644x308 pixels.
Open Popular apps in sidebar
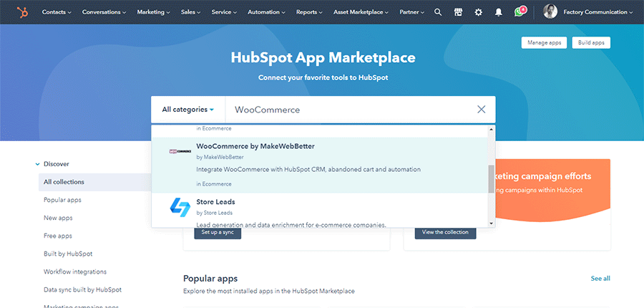(62, 200)
